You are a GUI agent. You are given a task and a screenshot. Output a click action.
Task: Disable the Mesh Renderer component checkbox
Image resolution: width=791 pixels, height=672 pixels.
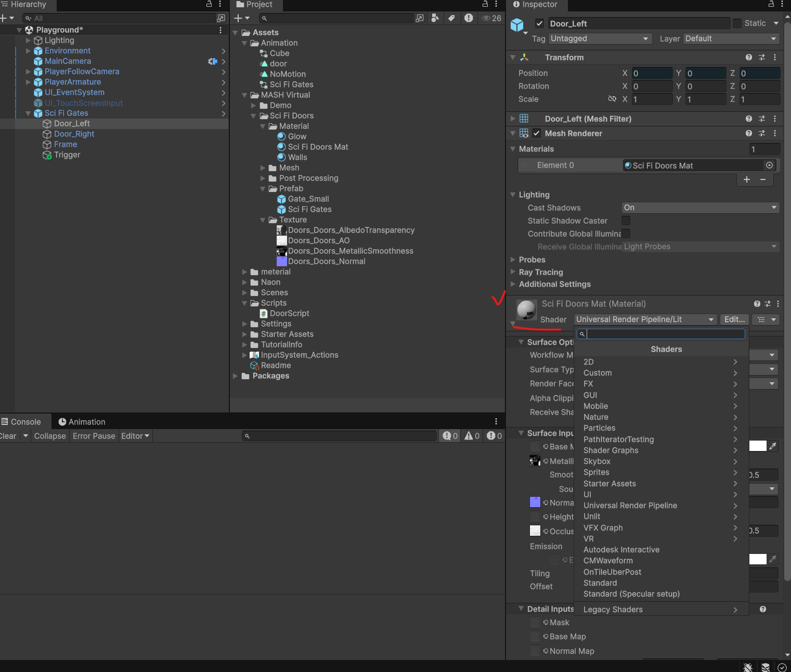click(536, 133)
